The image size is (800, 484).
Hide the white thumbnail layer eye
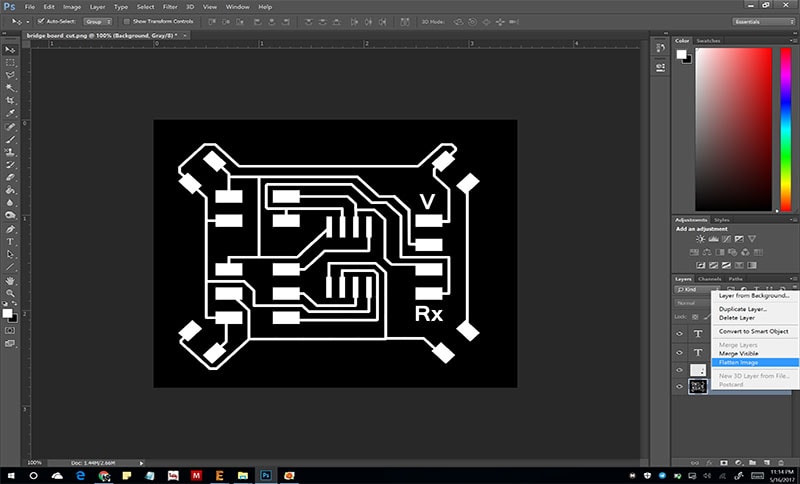pos(679,370)
